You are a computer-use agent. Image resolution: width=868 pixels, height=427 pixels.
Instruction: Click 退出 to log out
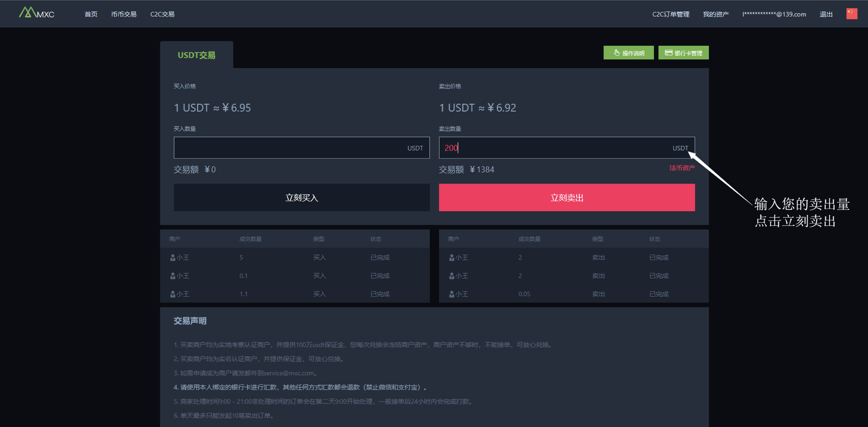click(826, 14)
